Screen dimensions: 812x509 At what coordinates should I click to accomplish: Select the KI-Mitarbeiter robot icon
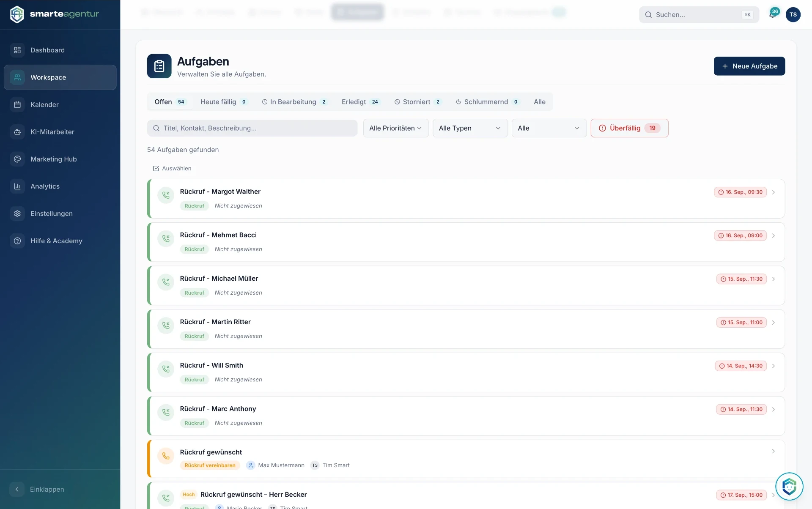click(x=17, y=132)
